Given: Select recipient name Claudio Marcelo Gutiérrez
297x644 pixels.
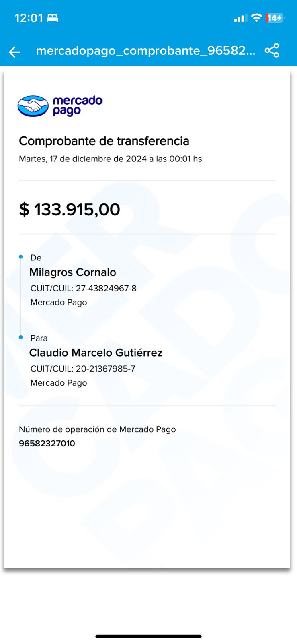Looking at the screenshot, I should (x=96, y=353).
